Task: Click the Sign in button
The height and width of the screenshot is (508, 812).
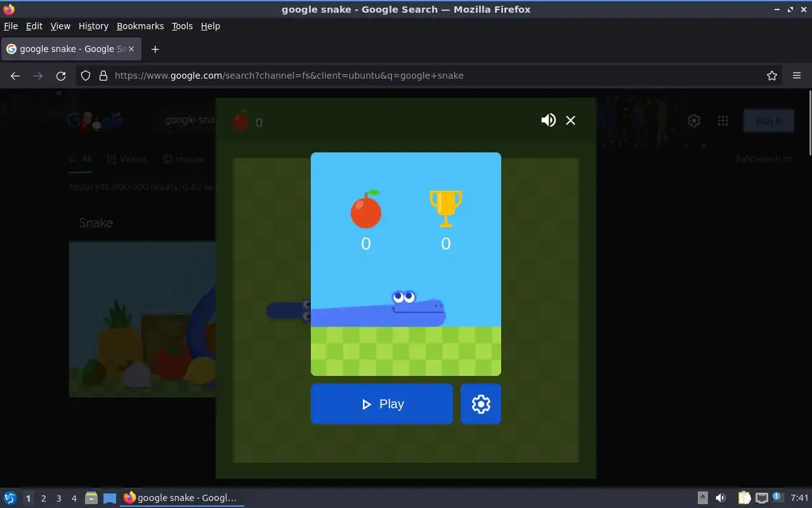Action: [x=768, y=121]
